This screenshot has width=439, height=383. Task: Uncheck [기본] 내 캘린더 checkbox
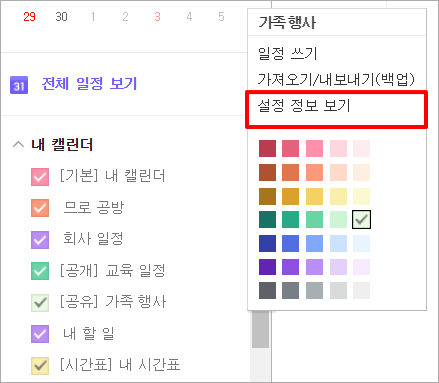tap(40, 177)
